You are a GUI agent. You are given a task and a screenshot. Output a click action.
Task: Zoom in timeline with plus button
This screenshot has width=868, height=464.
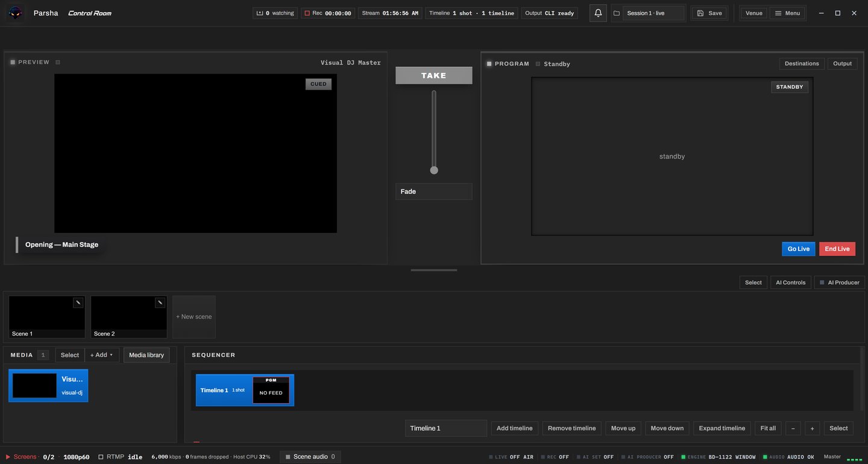(812, 428)
